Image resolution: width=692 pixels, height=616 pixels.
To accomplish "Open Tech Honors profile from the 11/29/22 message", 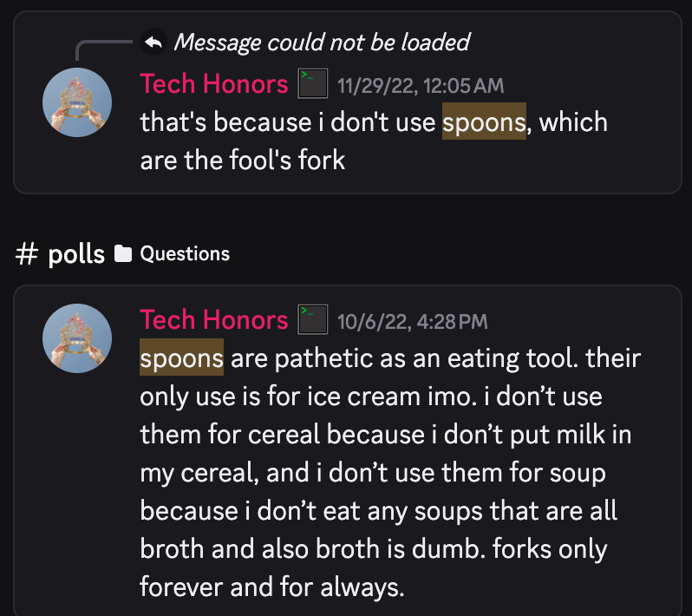I will (x=213, y=84).
